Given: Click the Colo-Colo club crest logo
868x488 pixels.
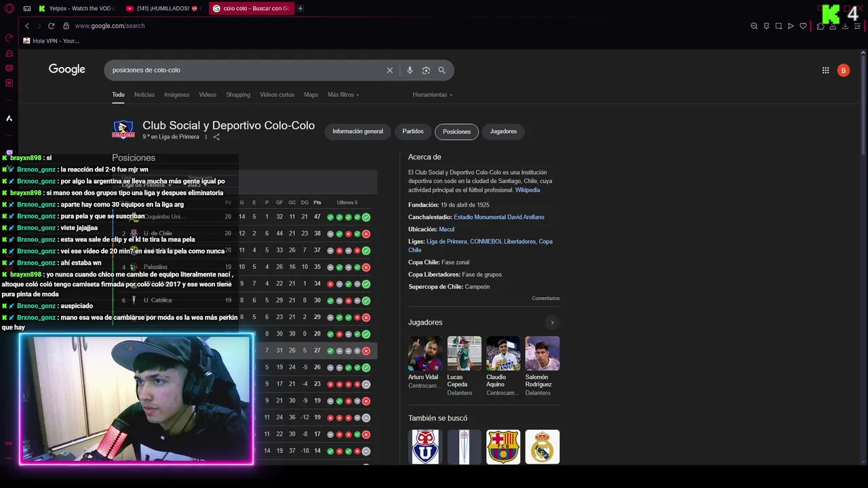Looking at the screenshot, I should click(123, 129).
